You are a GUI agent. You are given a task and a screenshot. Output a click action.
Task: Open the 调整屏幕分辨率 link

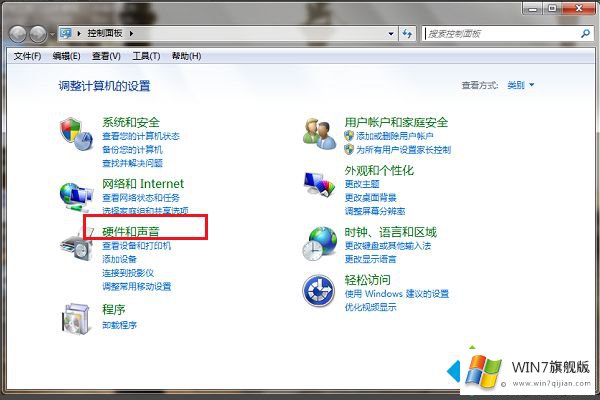tap(374, 211)
